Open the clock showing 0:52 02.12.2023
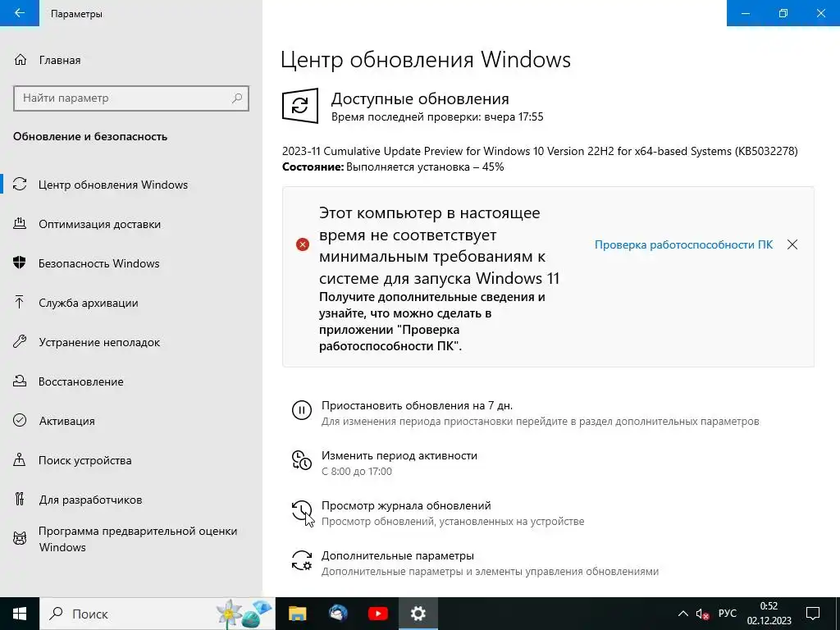Screen dimensions: 840x630 click(x=769, y=614)
